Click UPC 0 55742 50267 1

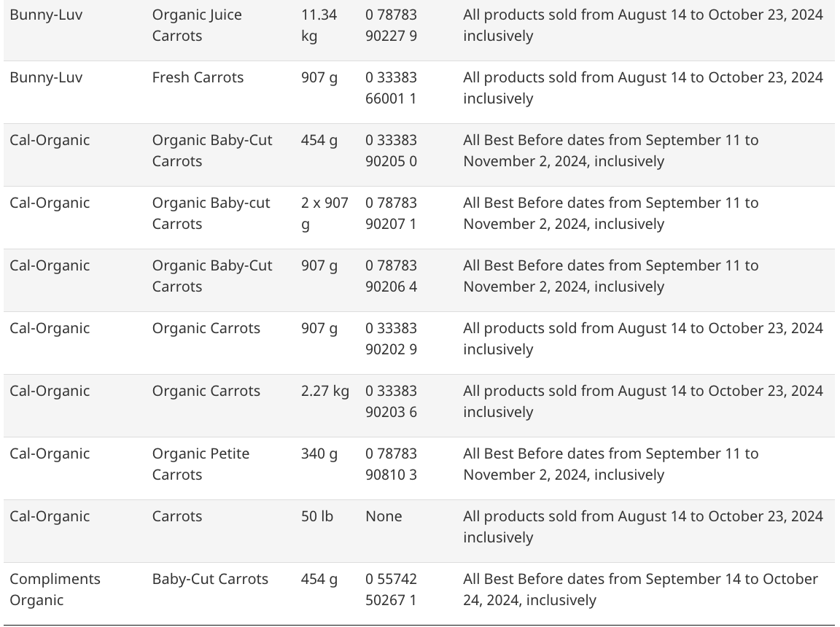tap(391, 589)
